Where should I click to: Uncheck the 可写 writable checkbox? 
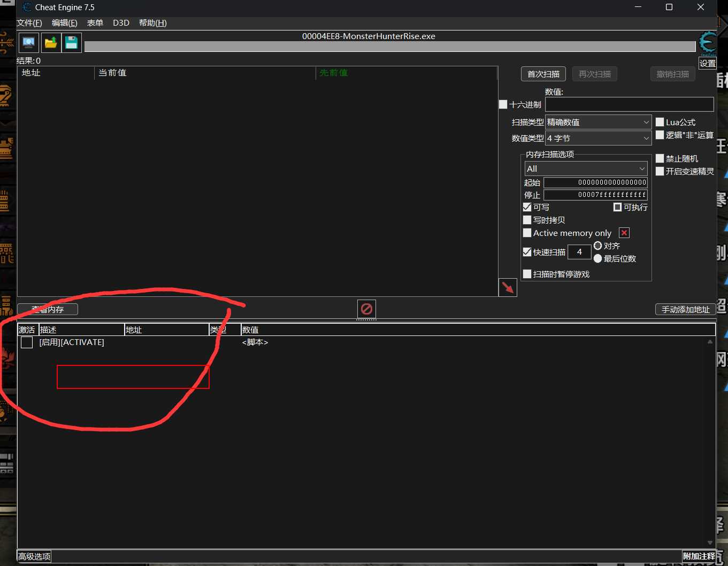(x=527, y=207)
